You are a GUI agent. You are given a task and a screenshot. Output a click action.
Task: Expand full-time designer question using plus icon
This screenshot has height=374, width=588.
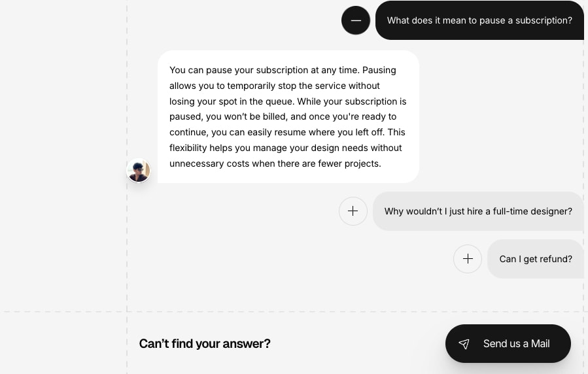click(353, 211)
